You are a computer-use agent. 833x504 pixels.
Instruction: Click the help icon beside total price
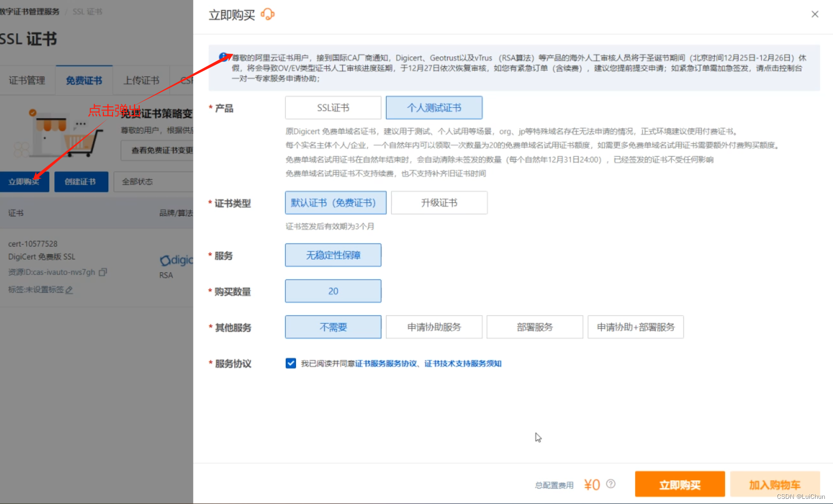pyautogui.click(x=610, y=484)
